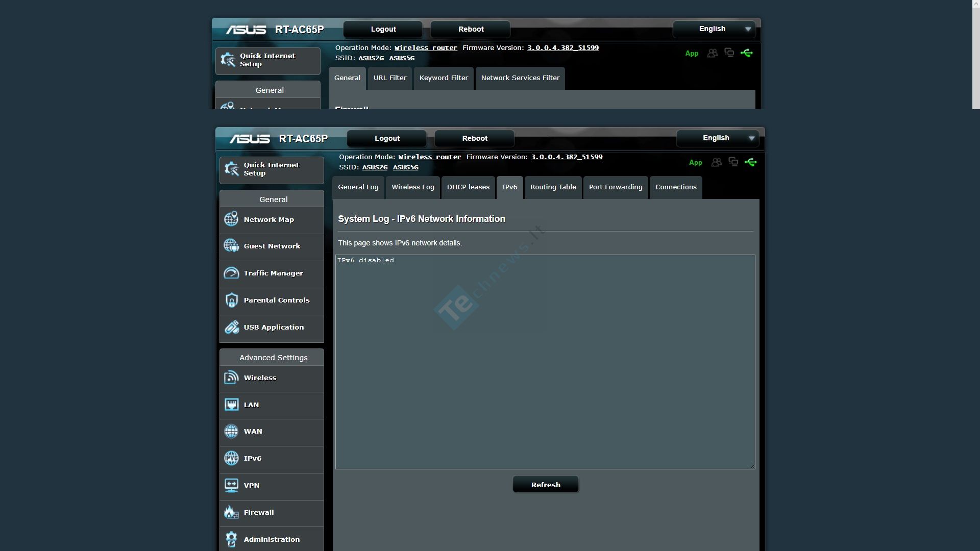
Task: Switch to General Log tab
Action: coord(358,187)
